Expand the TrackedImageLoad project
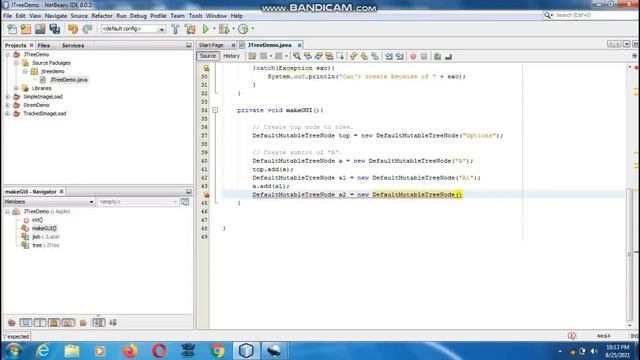This screenshot has width=640, height=360. coord(7,113)
